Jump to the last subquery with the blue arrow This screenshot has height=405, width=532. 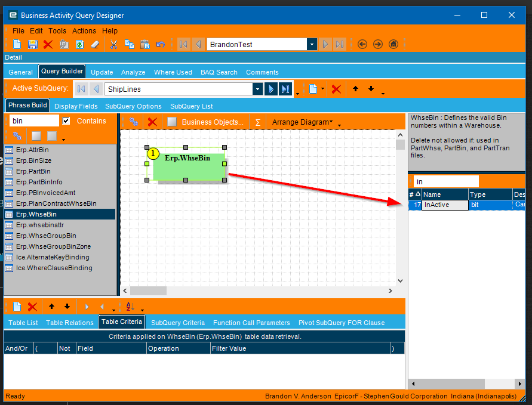coord(285,89)
